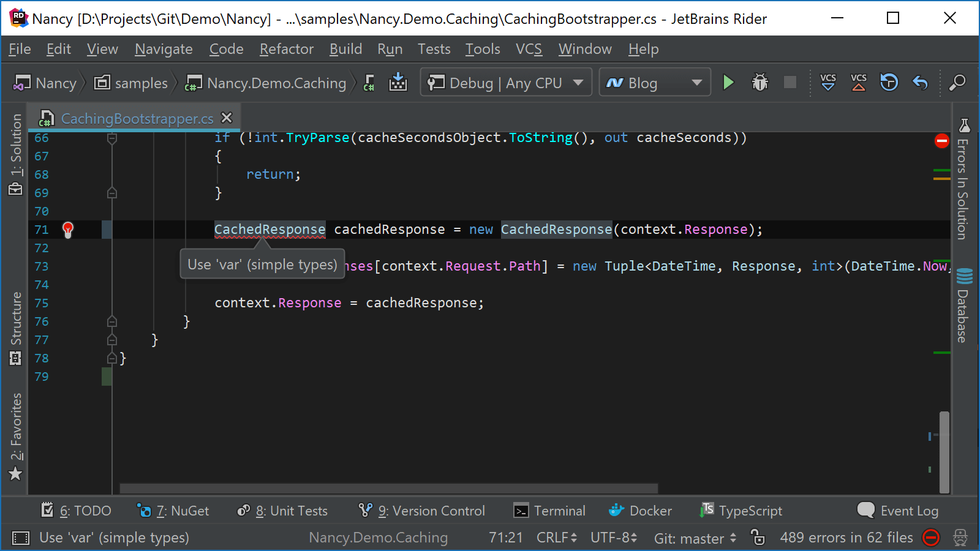Open the 1: Solution tool window
The height and width of the screenshot is (551, 980).
pyautogui.click(x=16, y=154)
